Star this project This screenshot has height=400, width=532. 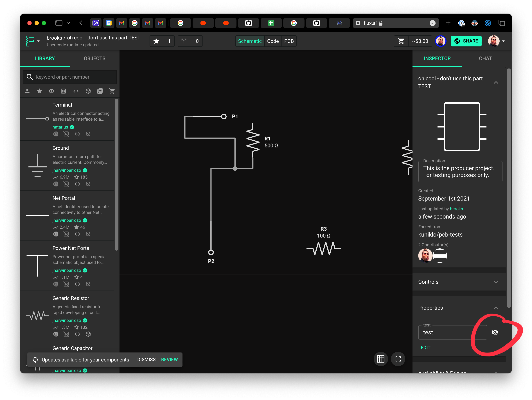tap(156, 41)
